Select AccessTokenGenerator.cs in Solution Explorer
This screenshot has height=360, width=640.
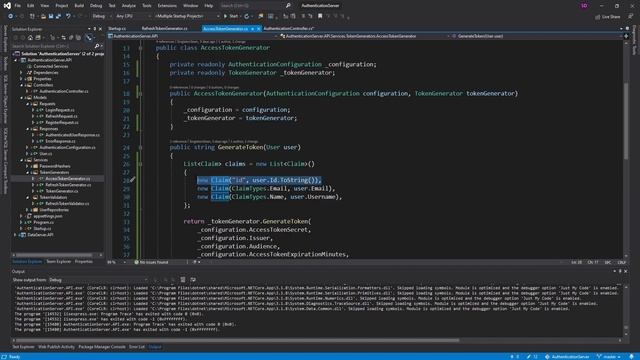68,179
